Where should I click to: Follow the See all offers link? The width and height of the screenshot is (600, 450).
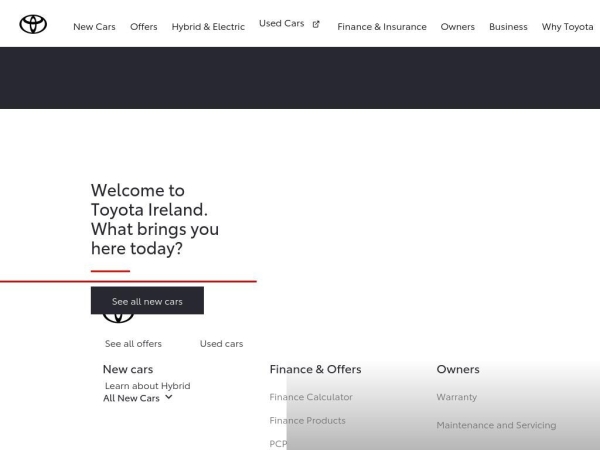pos(133,344)
